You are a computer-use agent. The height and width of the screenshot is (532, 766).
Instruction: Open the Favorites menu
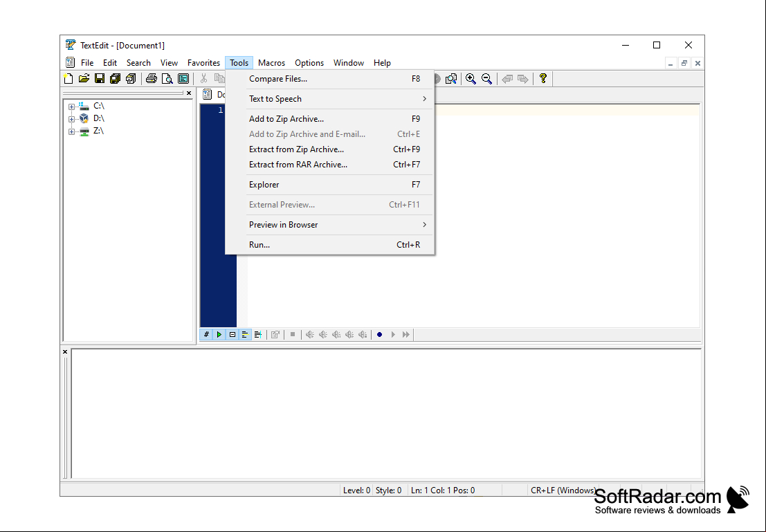coord(203,62)
